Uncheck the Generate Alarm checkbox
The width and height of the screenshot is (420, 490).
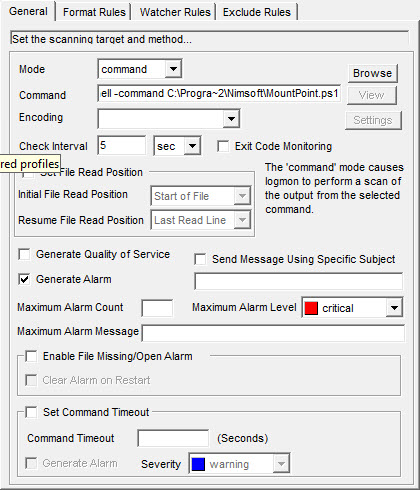(24, 279)
